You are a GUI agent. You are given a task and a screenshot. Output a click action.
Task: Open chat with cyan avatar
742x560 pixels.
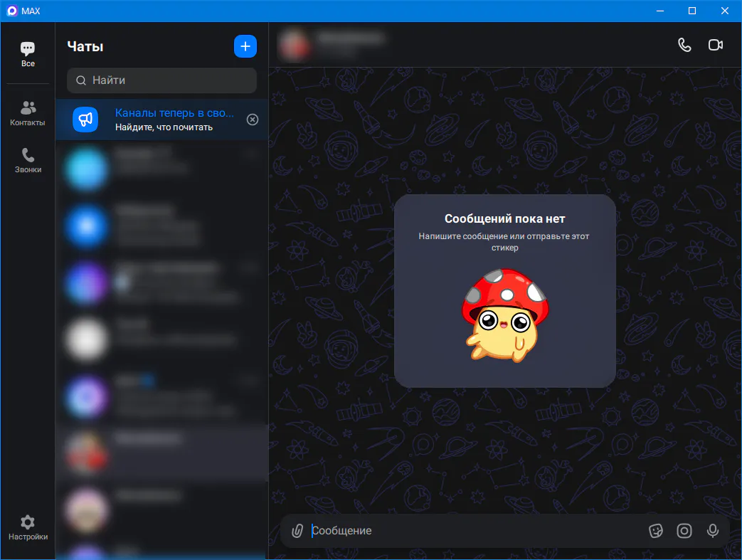[x=161, y=169]
